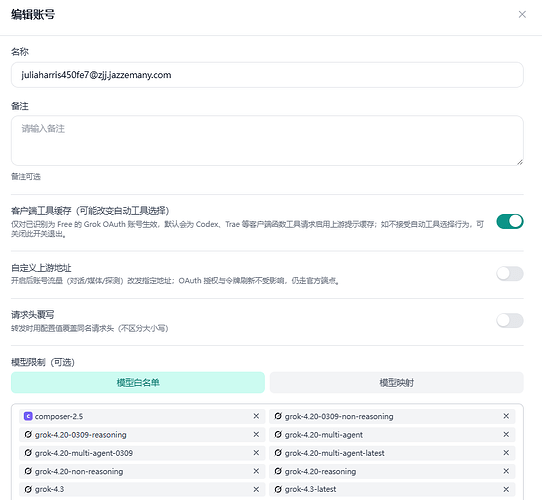Remove grok-4.20-reasoning model tag
Image resolution: width=542 pixels, height=500 pixels.
[x=506, y=471]
